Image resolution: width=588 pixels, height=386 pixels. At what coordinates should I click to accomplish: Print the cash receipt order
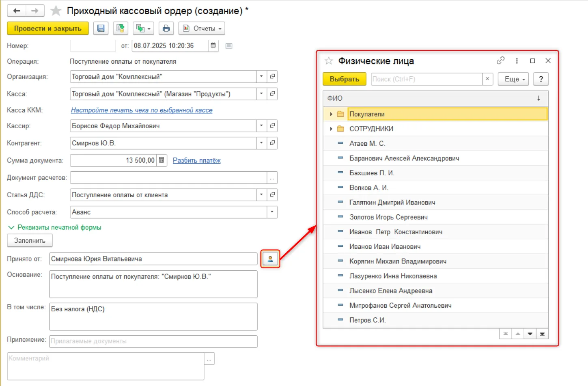(166, 28)
